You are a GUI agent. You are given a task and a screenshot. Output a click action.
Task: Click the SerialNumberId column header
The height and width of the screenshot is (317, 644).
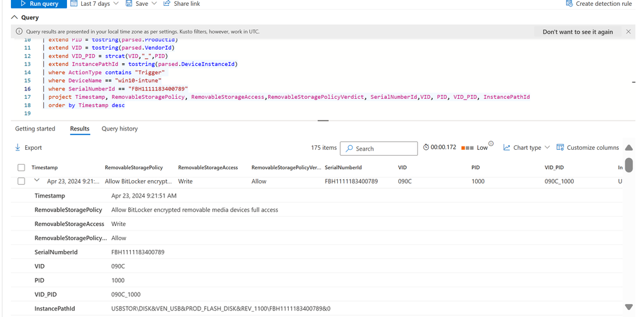(x=344, y=168)
